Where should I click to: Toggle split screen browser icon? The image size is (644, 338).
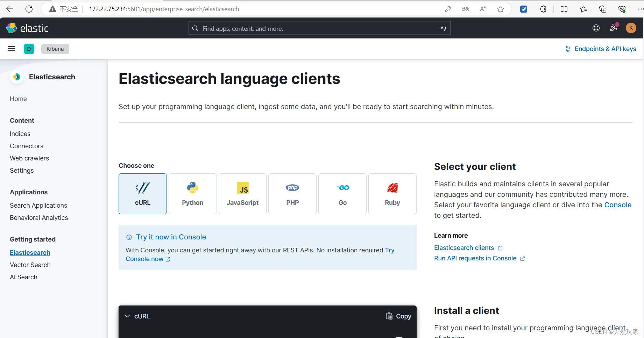pyautogui.click(x=564, y=9)
